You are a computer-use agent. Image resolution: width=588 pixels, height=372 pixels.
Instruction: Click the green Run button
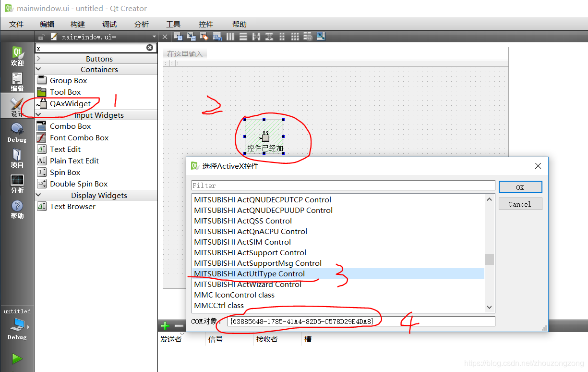(17, 359)
